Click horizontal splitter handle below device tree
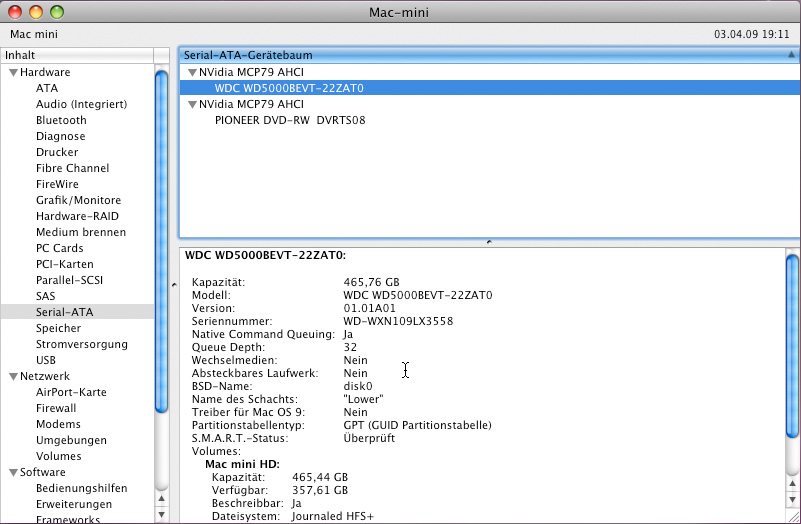The width and height of the screenshot is (801, 524). point(489,242)
